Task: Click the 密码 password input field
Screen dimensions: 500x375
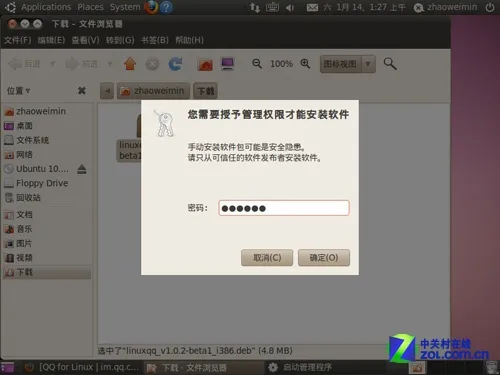Action: tap(284, 208)
